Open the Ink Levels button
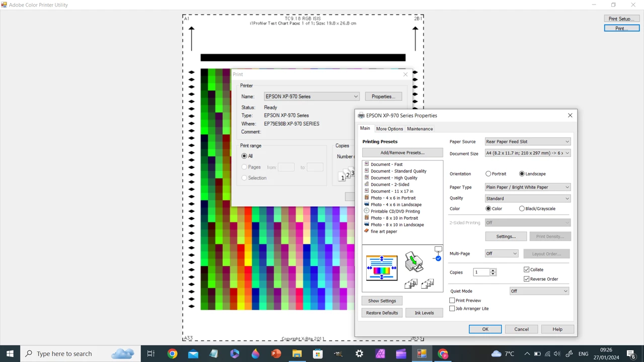The width and height of the screenshot is (644, 362). coord(424,313)
